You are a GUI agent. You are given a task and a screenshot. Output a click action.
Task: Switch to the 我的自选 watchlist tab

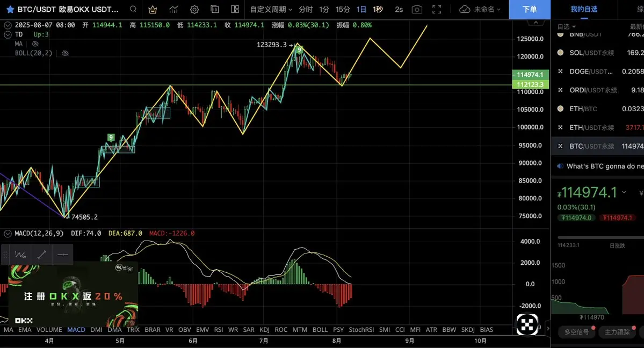(x=584, y=9)
